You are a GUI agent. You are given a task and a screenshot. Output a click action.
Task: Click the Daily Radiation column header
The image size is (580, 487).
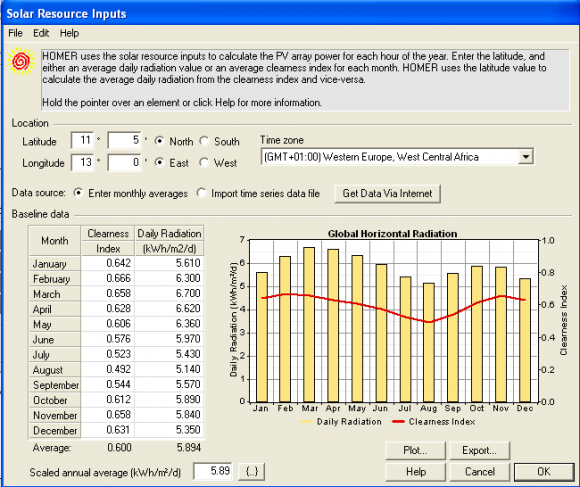point(169,241)
